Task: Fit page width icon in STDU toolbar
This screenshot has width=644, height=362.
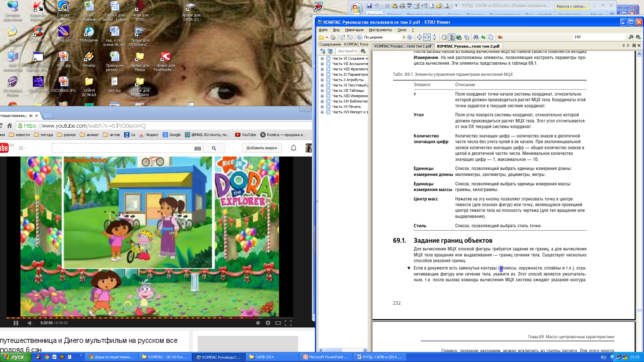Action: tap(427, 37)
